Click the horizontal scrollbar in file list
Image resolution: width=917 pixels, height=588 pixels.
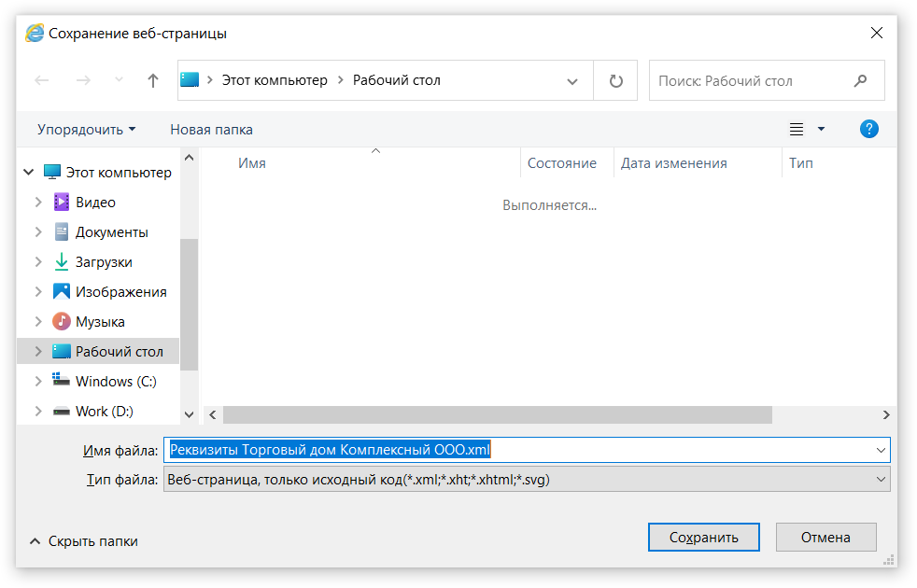[x=497, y=414]
